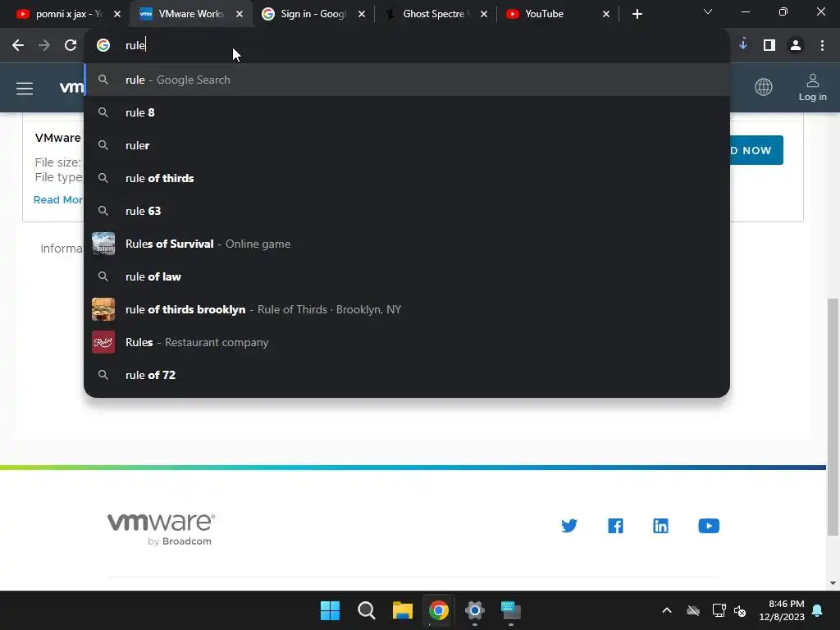
Task: Click the VMware globe language icon
Action: [764, 87]
